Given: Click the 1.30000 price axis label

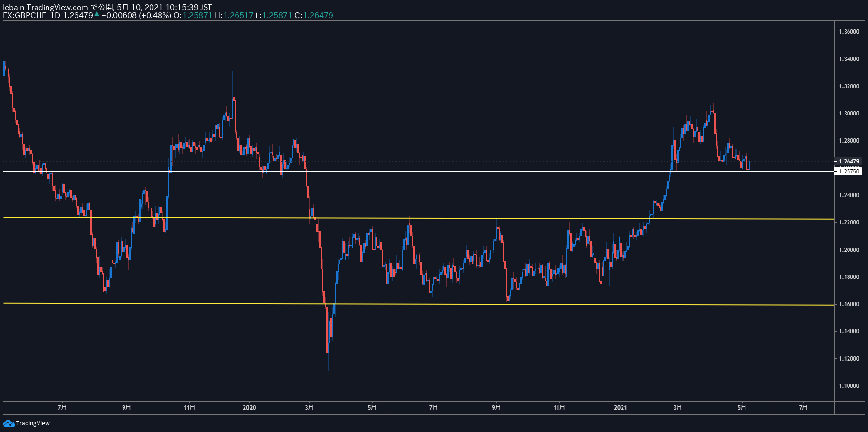Looking at the screenshot, I should (x=849, y=114).
